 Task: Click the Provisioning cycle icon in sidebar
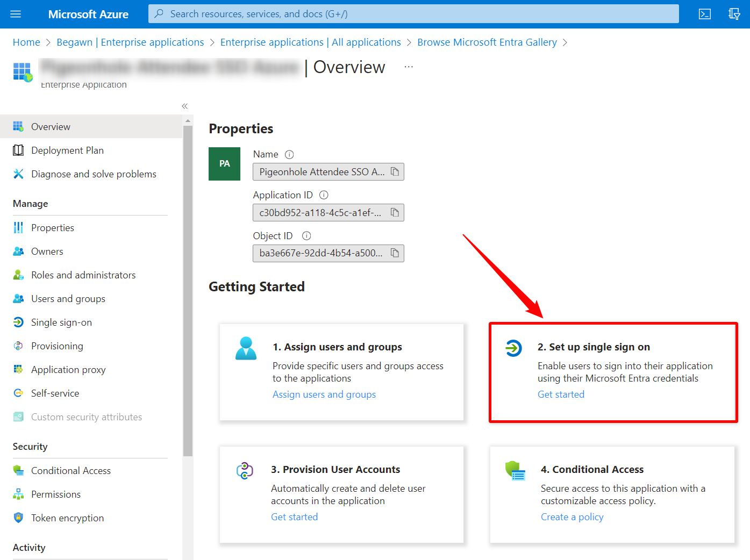tap(18, 346)
